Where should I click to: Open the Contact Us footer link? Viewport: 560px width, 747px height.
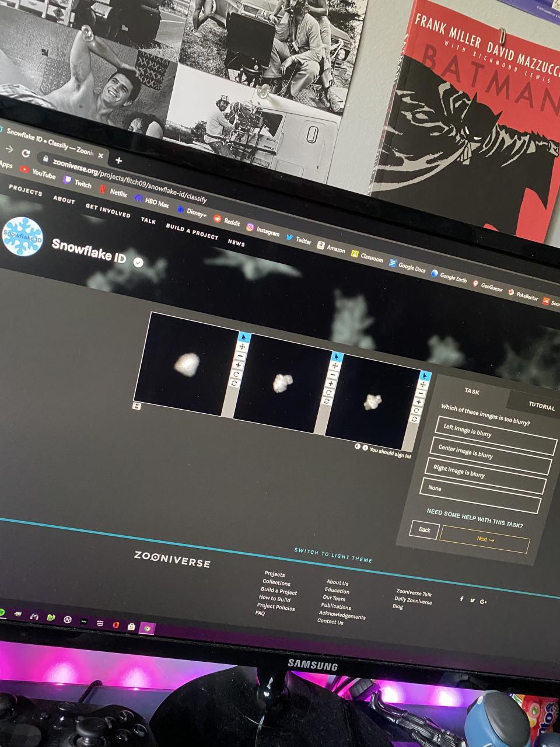(330, 622)
